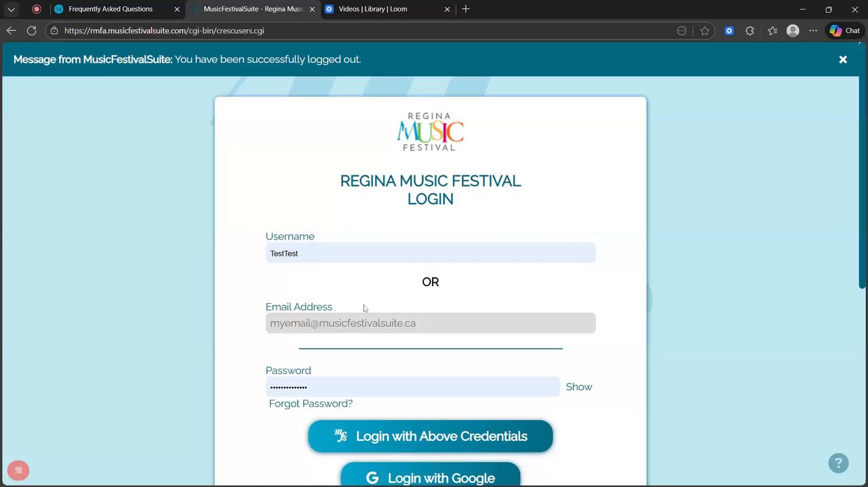
Task: Reload the page with refresh icon
Action: click(31, 30)
